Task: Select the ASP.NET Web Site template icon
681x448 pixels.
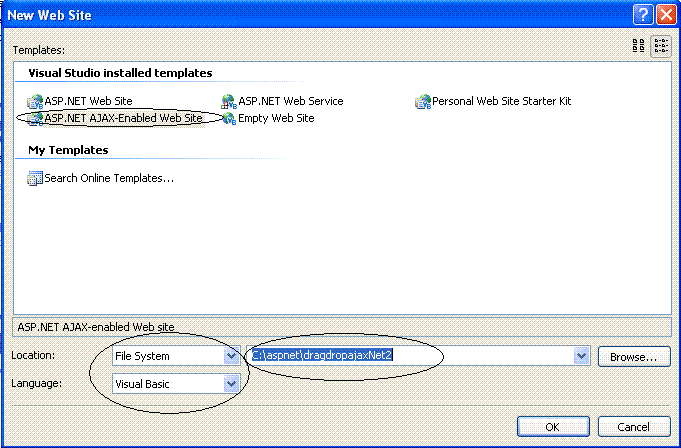Action: tap(35, 102)
